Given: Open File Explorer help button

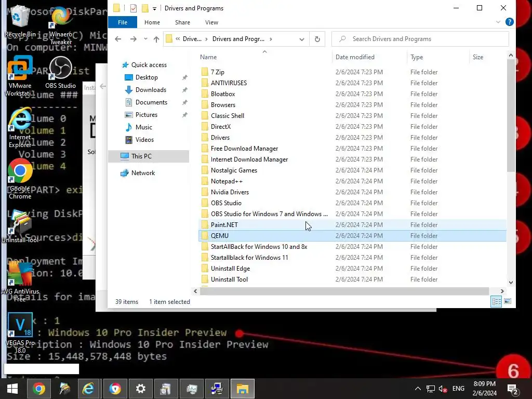Looking at the screenshot, I should (509, 22).
